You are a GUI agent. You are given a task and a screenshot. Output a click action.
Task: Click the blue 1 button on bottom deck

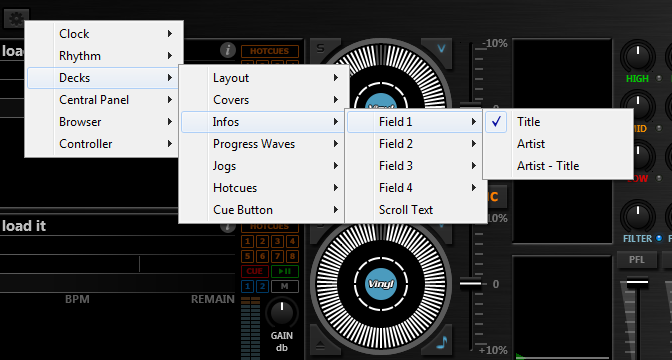(248, 286)
